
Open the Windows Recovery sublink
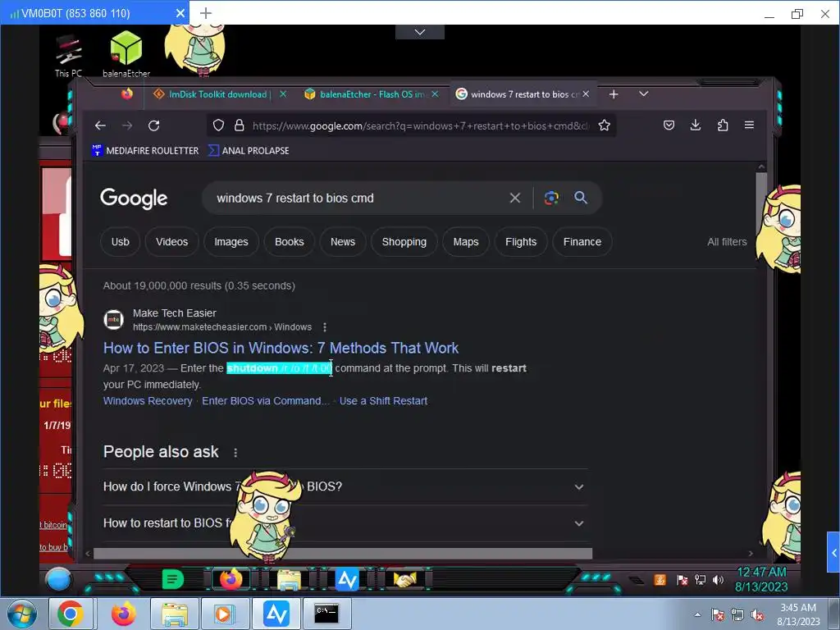pyautogui.click(x=148, y=400)
